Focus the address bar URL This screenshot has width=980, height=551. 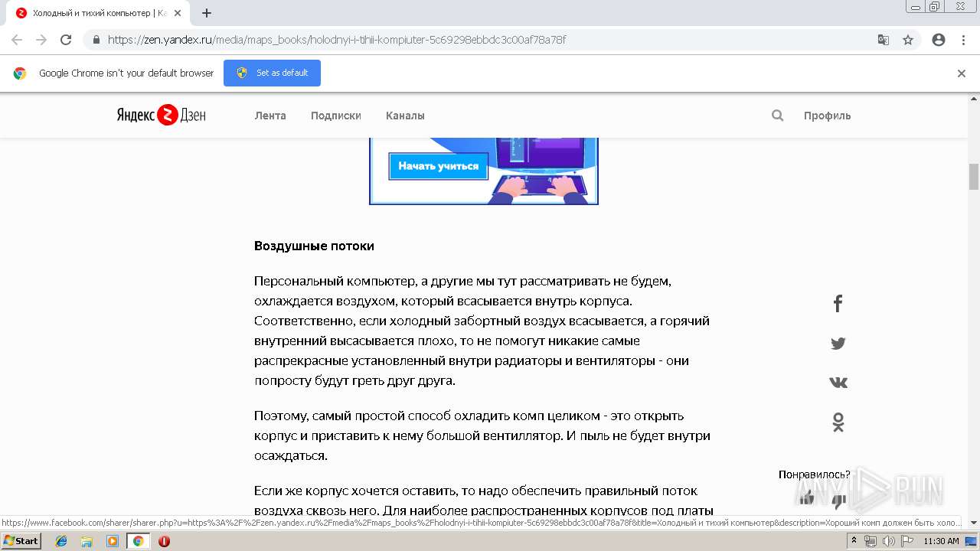[x=337, y=40]
